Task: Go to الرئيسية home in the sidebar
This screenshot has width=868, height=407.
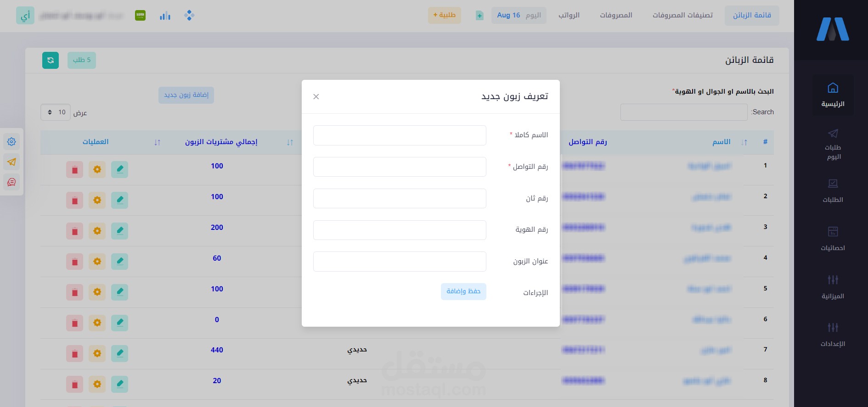Action: (x=833, y=95)
